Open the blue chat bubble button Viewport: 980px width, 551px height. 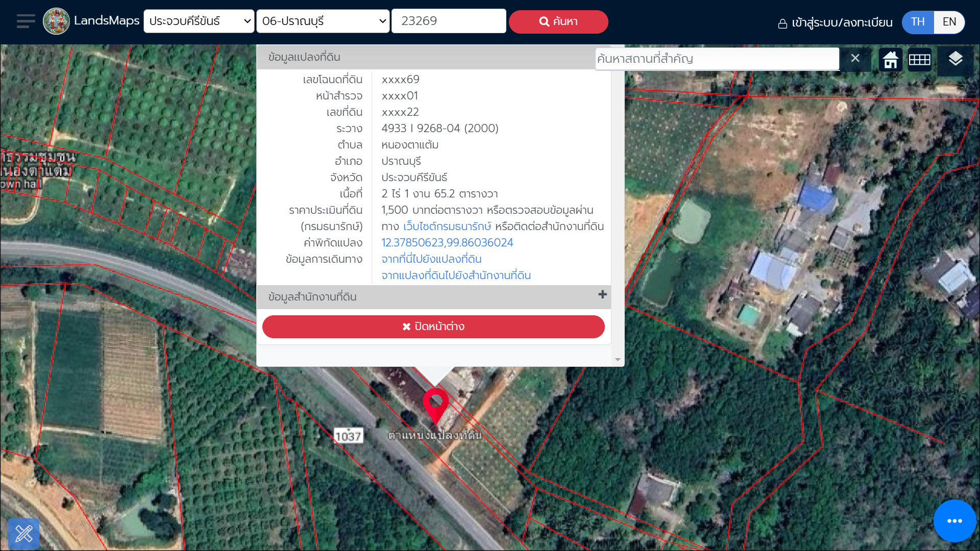pos(954,521)
